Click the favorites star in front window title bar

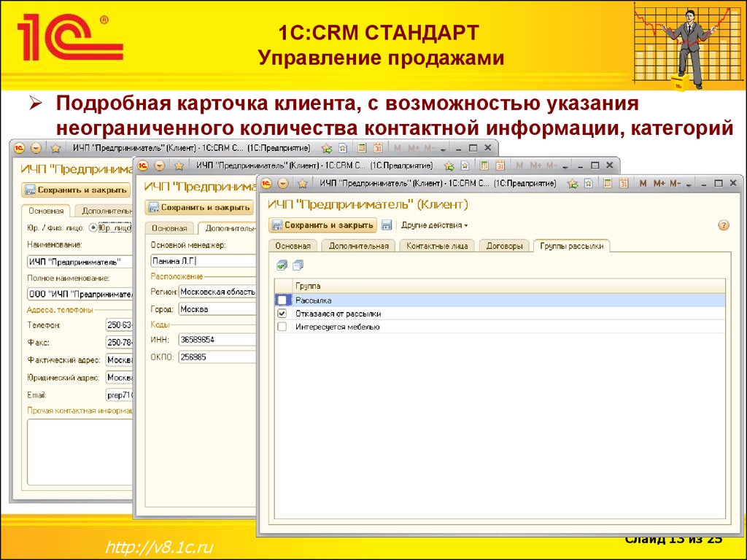[573, 183]
